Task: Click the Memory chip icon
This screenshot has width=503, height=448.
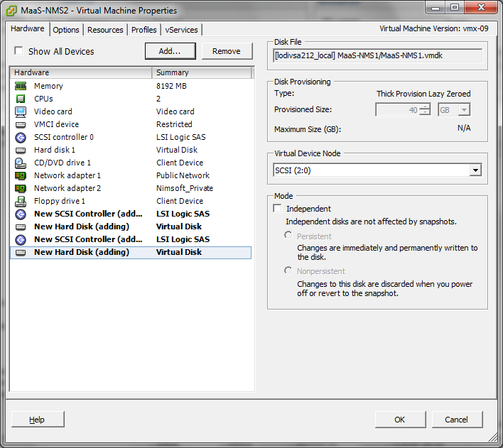Action: [x=21, y=86]
